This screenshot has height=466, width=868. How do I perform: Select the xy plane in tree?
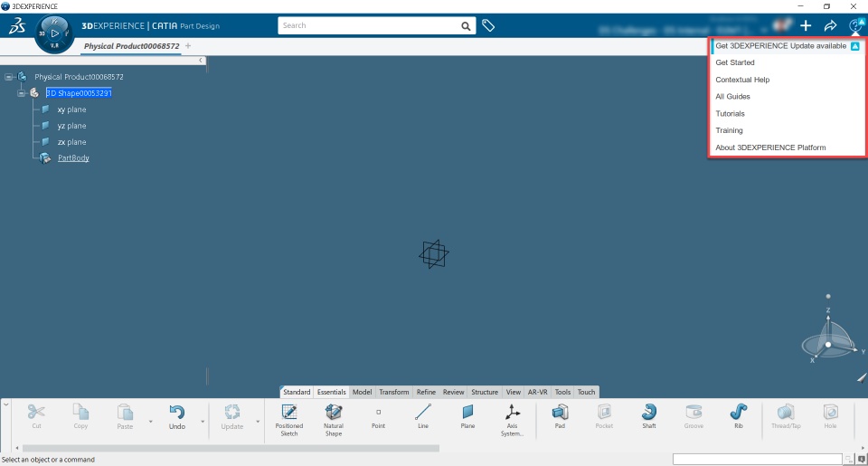point(71,109)
